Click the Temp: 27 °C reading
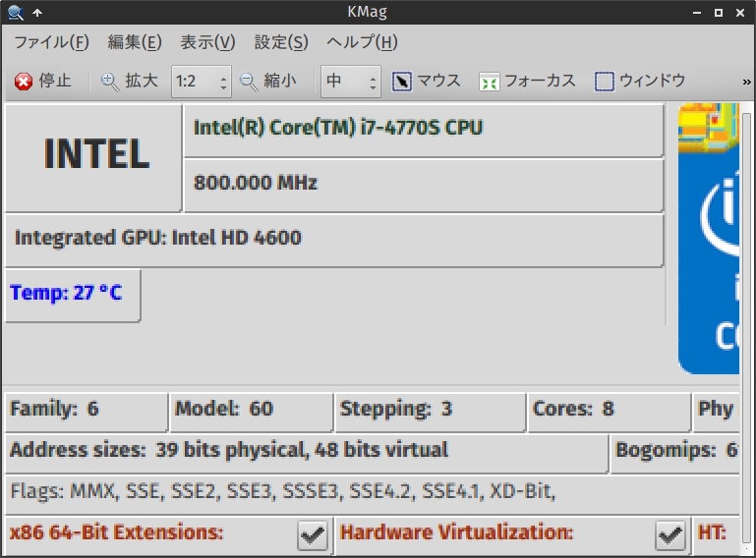 [66, 293]
